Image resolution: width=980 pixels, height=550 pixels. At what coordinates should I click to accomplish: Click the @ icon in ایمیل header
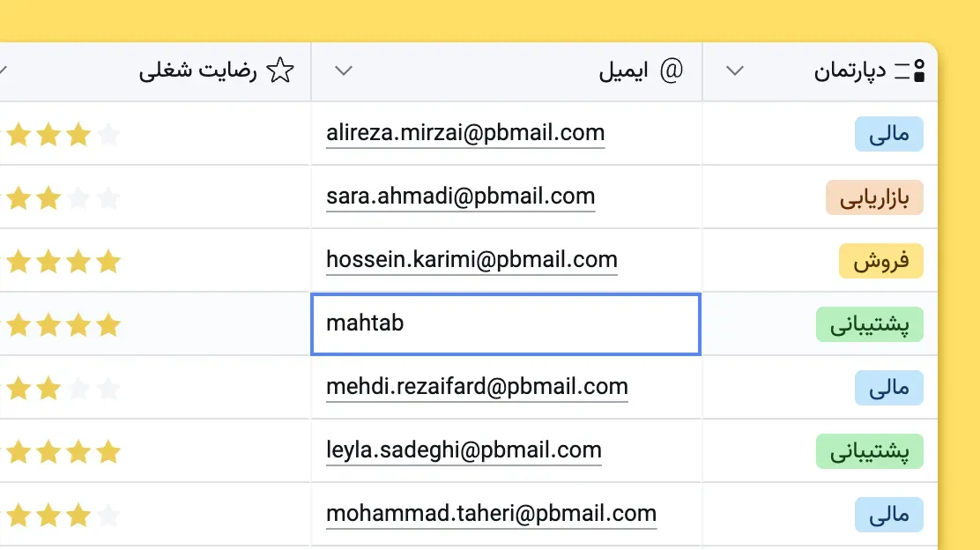[x=672, y=71]
